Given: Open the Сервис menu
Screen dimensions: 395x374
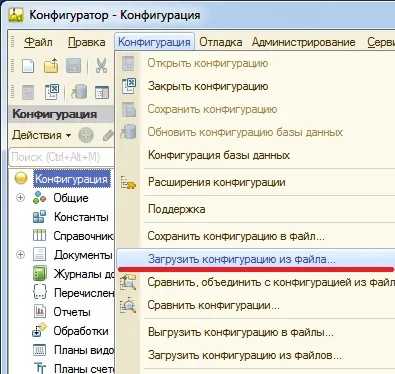Looking at the screenshot, I should click(x=381, y=42).
